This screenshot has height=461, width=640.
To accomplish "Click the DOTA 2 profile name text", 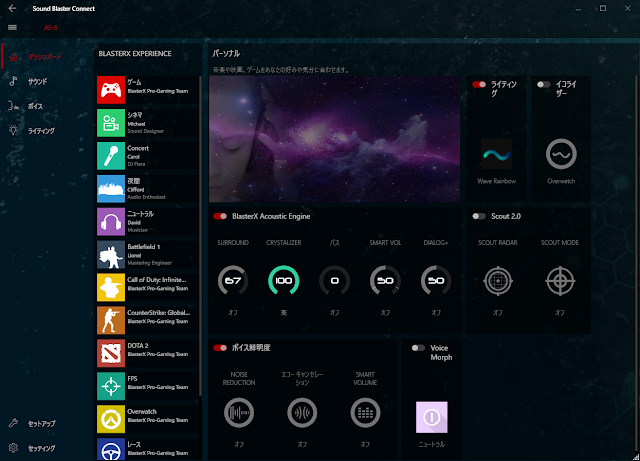I will click(138, 345).
